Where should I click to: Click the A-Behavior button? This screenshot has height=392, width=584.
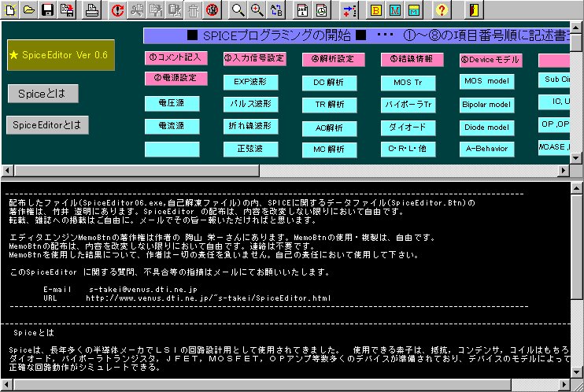pyautogui.click(x=486, y=149)
